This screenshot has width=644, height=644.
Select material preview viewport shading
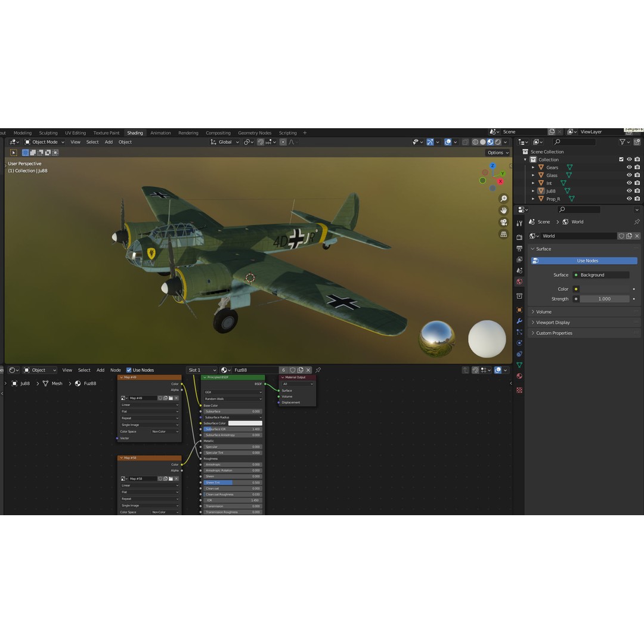[490, 142]
